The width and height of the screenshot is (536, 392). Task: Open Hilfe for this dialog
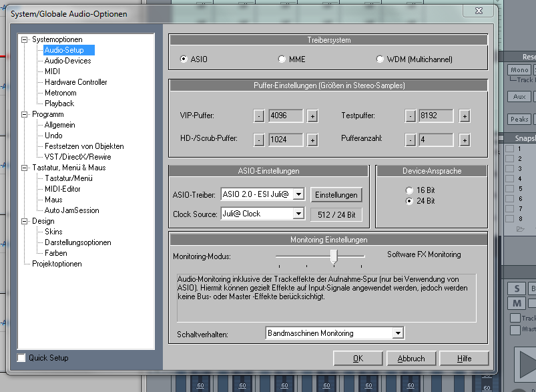(x=464, y=359)
